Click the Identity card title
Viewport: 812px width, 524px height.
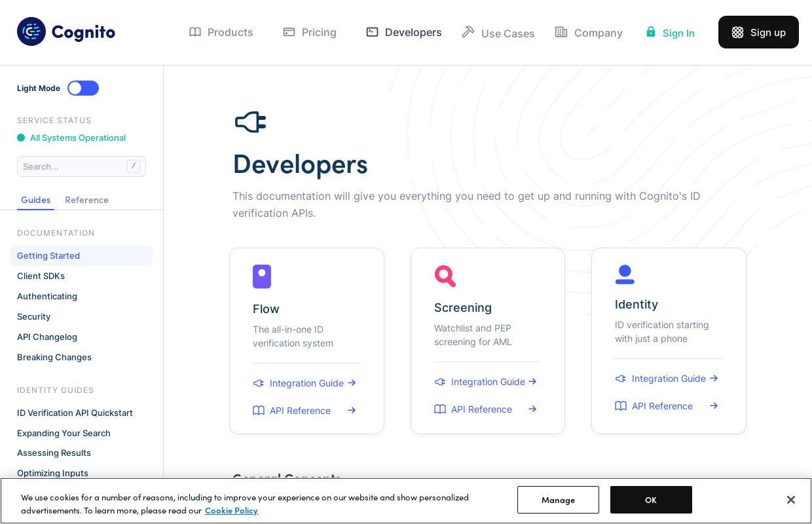point(637,305)
